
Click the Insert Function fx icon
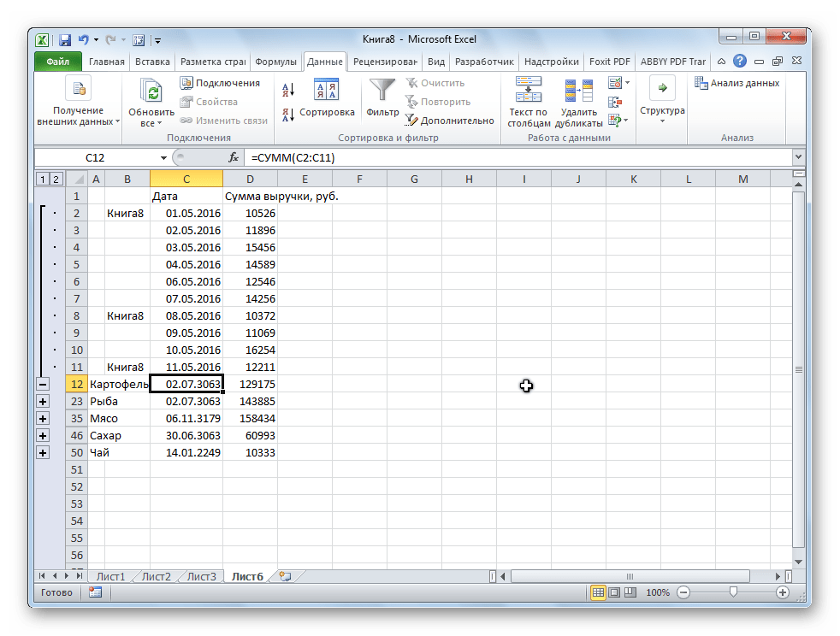click(x=233, y=158)
